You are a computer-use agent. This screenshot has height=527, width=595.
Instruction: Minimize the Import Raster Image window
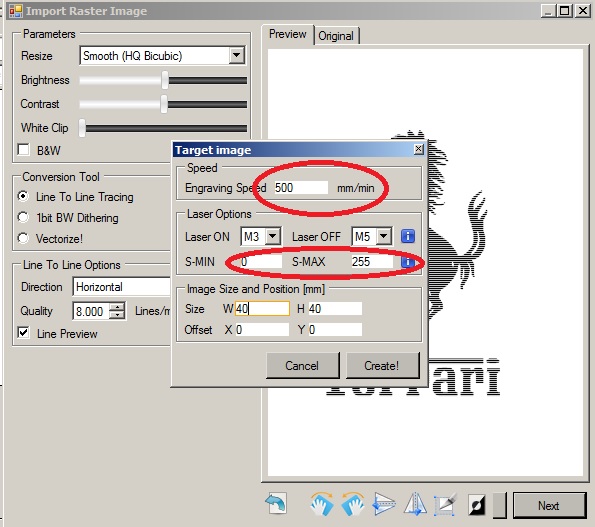pyautogui.click(x=548, y=11)
